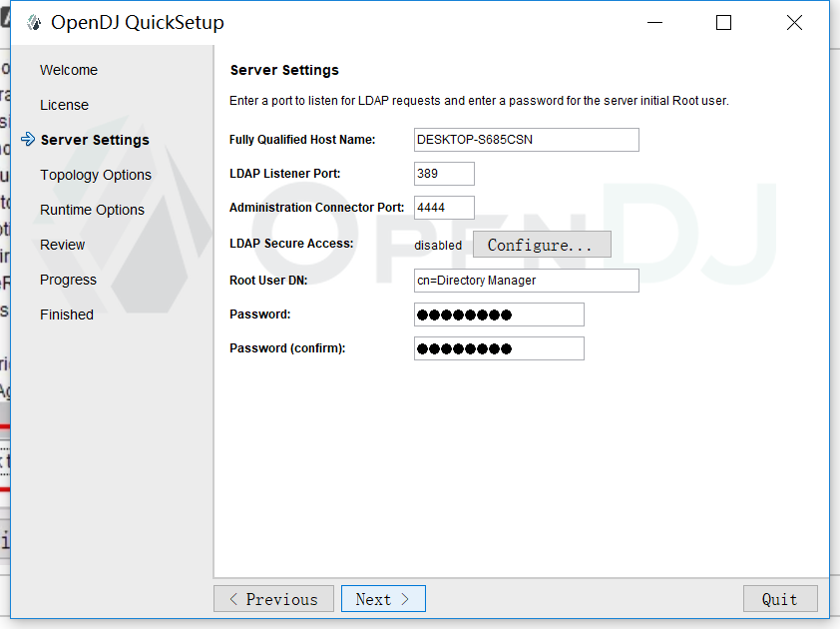Click the Server Settings heading text
Image resolution: width=840 pixels, height=629 pixels.
pyautogui.click(x=284, y=70)
